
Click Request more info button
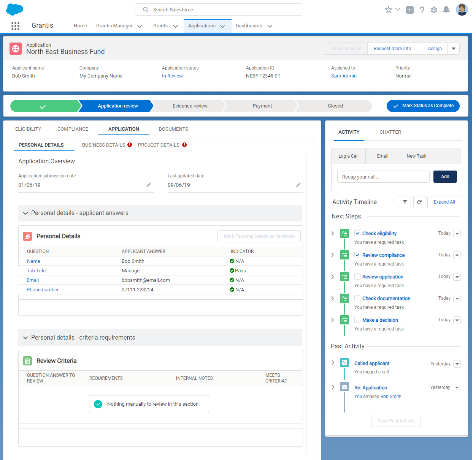[392, 49]
